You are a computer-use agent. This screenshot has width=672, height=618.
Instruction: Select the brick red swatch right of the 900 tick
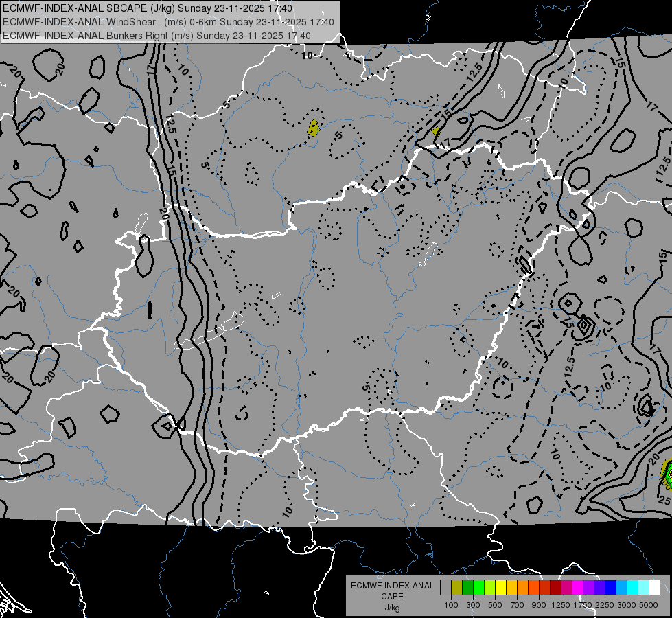544,587
